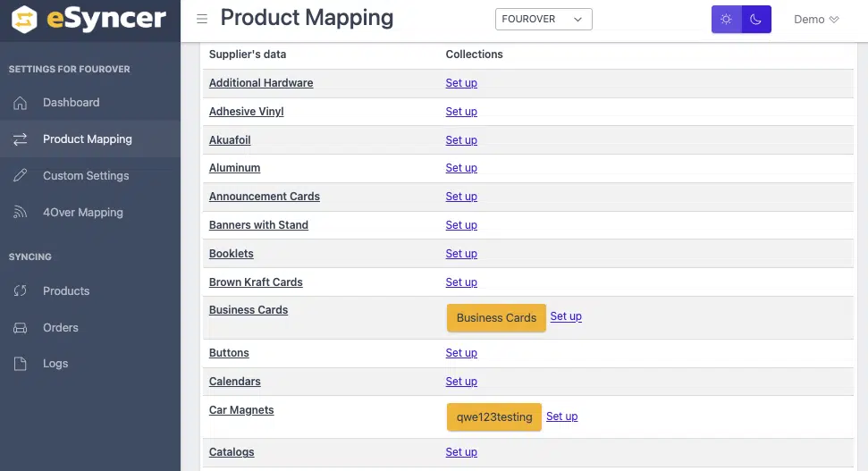Click Set up beside Business Cards badge
The height and width of the screenshot is (471, 868).
click(x=566, y=316)
